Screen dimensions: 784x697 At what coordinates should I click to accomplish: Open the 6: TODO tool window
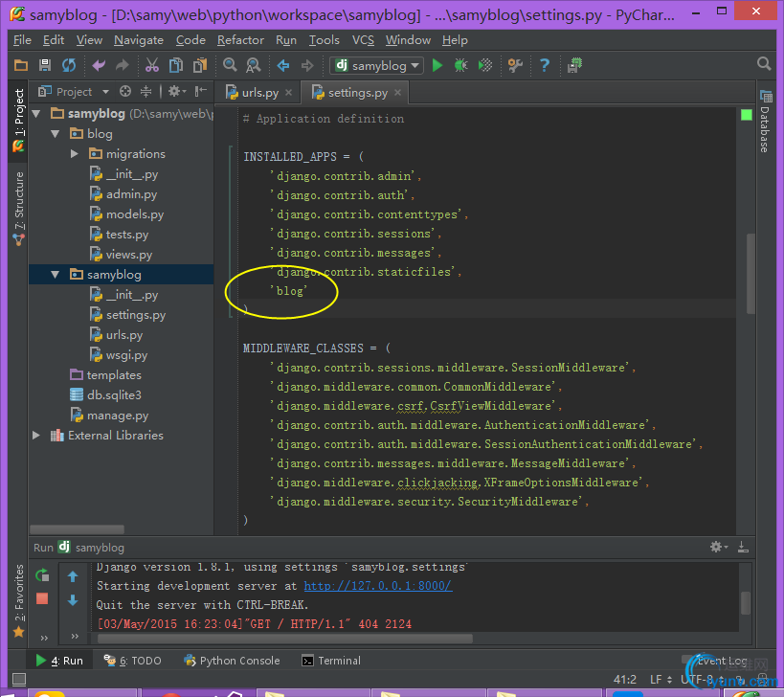tap(132, 661)
